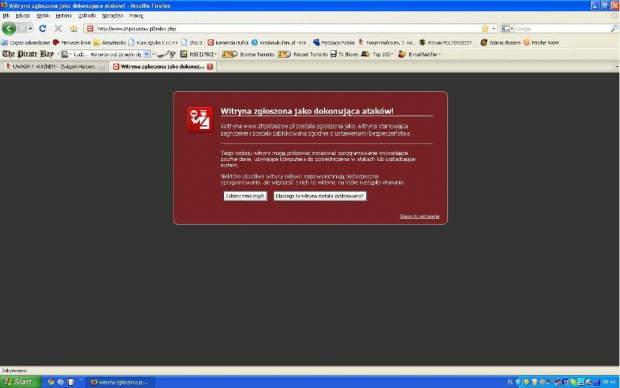Open the MySpace Polska bookmark

334,42
